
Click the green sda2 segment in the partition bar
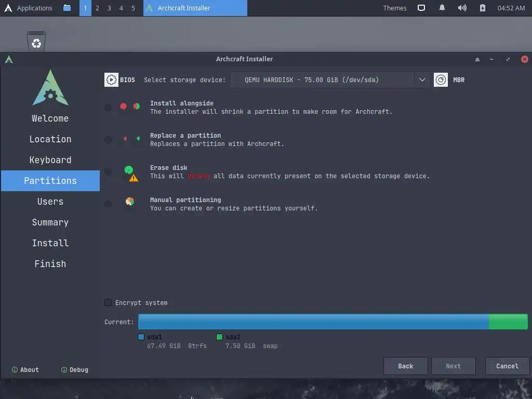pos(508,322)
